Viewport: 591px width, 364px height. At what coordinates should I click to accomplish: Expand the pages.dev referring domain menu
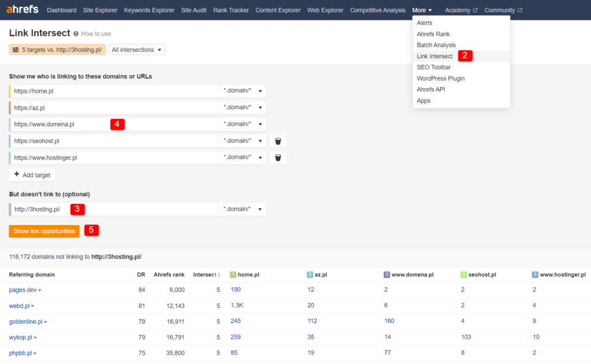(40, 290)
